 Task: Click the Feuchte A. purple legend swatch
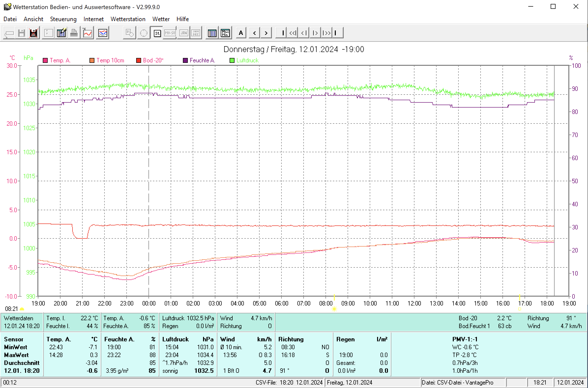click(x=185, y=60)
